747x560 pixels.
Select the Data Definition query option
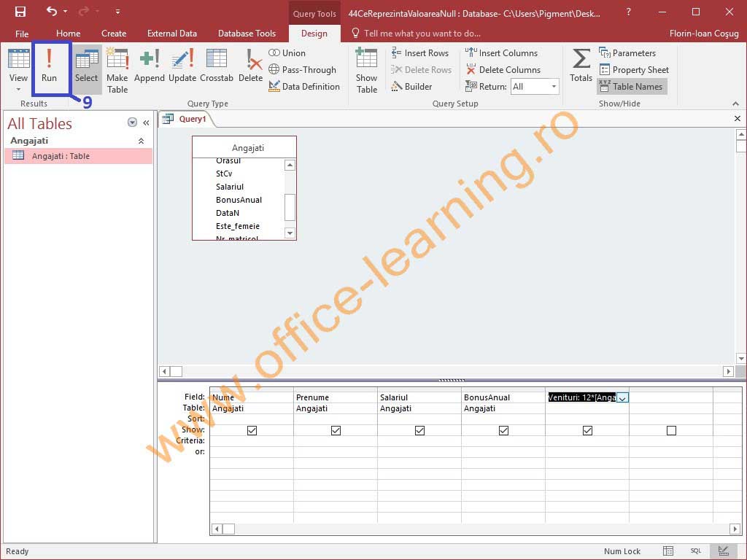304,86
